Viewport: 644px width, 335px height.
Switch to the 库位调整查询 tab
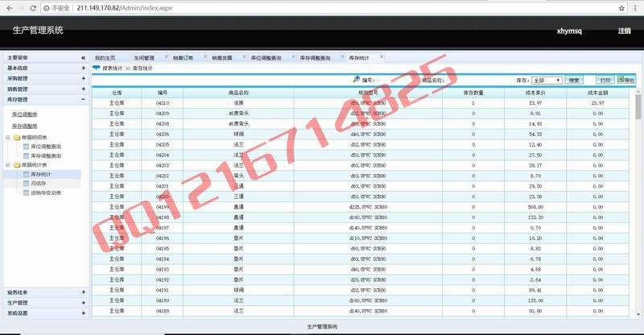pos(266,58)
